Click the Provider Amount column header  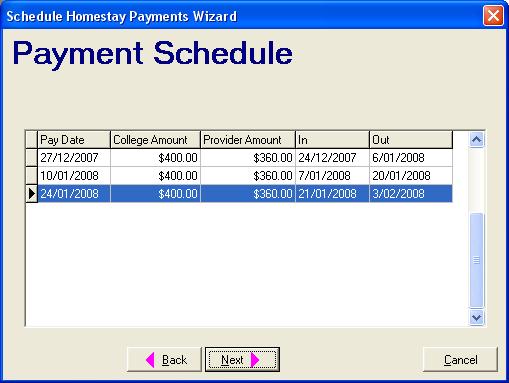(x=248, y=140)
